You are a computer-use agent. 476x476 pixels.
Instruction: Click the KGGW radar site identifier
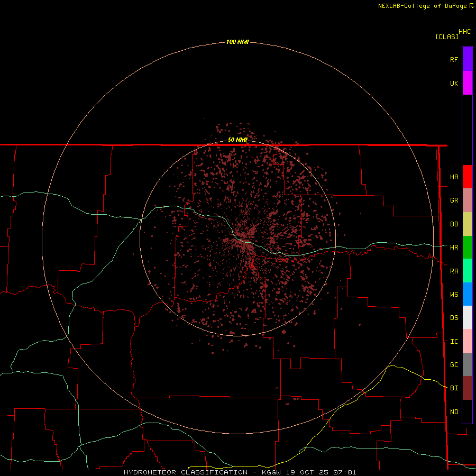pyautogui.click(x=271, y=472)
